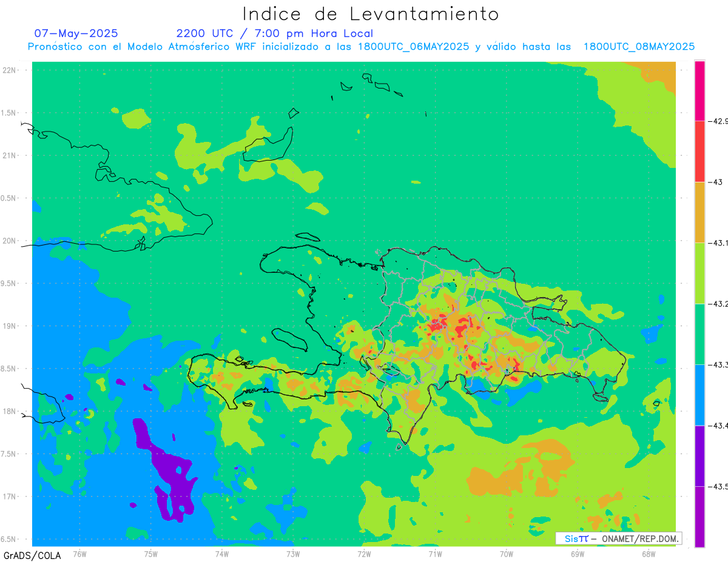Click the '69W' longitude label
This screenshot has width=728, height=562.
click(578, 554)
